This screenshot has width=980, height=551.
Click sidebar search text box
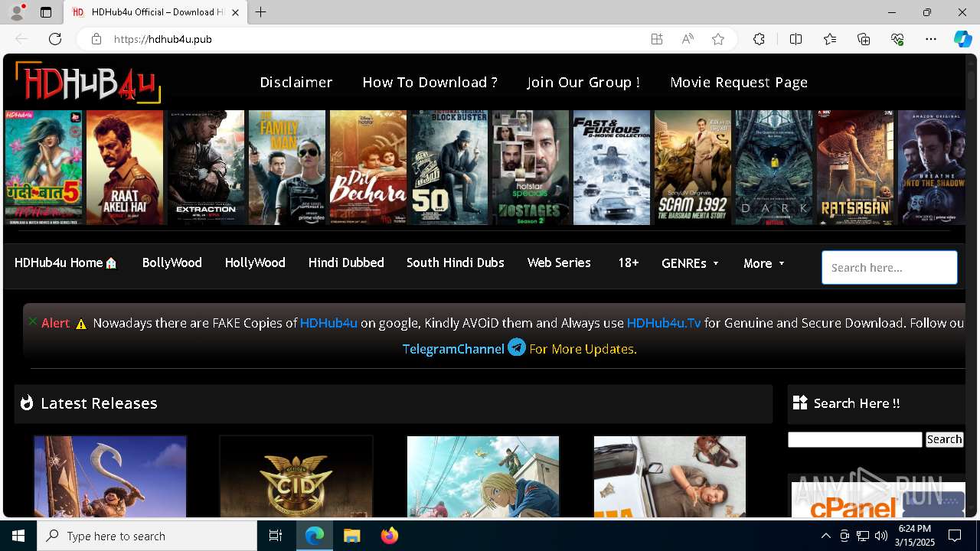click(x=855, y=439)
